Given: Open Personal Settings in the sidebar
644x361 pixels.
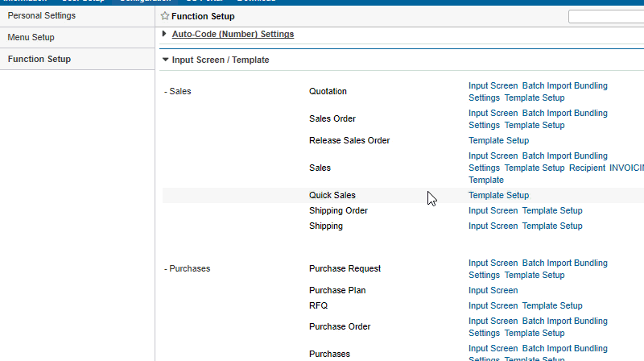Looking at the screenshot, I should click(41, 15).
